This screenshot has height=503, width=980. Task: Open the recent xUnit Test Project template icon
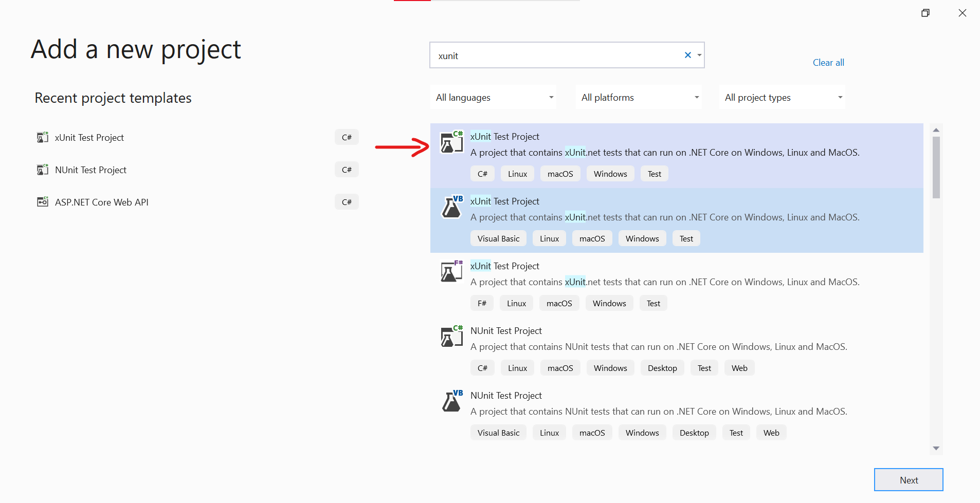point(42,137)
